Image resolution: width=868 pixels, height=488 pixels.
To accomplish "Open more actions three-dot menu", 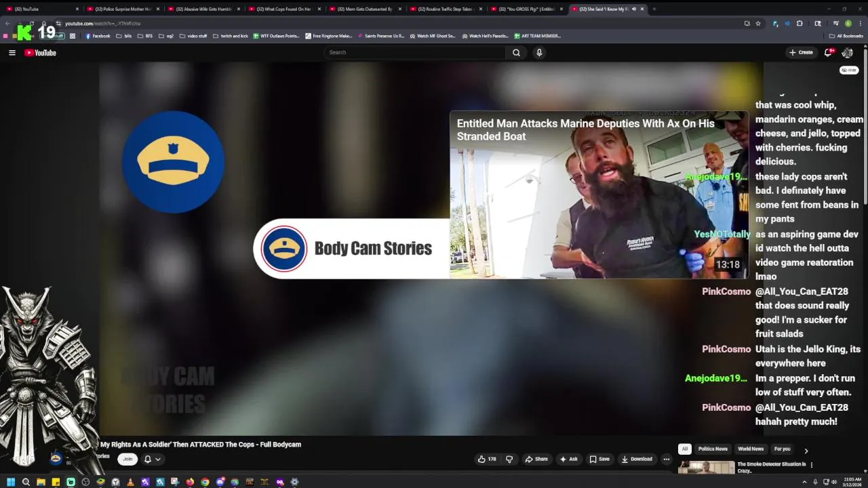I will pos(666,459).
